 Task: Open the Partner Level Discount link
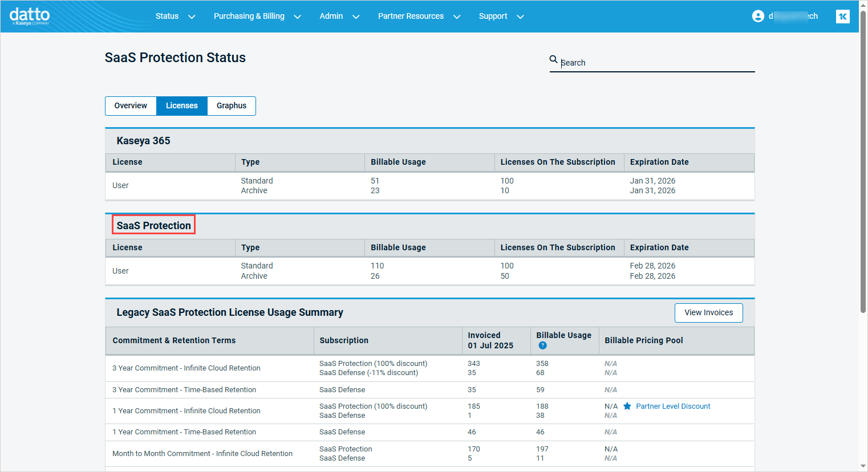pyautogui.click(x=673, y=406)
